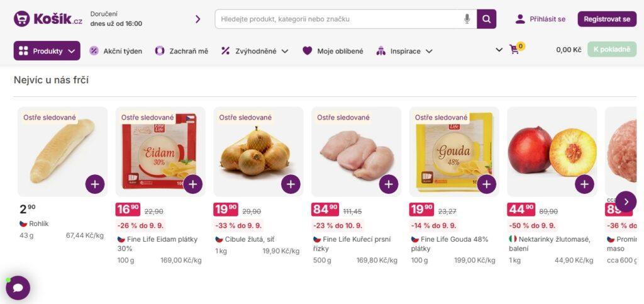Open Moje oblíbené favorites
644x304 pixels.
pyautogui.click(x=333, y=51)
